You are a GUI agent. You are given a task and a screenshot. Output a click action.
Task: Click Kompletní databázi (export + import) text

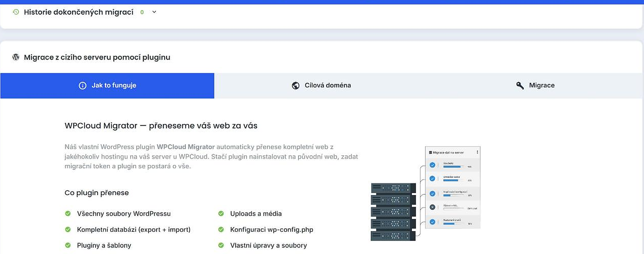[x=134, y=230]
